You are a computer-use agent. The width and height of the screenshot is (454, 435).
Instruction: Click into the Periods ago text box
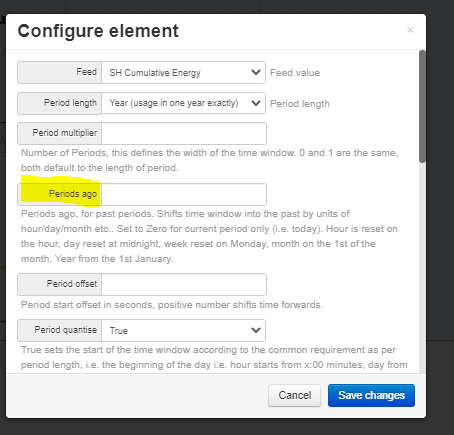[184, 194]
